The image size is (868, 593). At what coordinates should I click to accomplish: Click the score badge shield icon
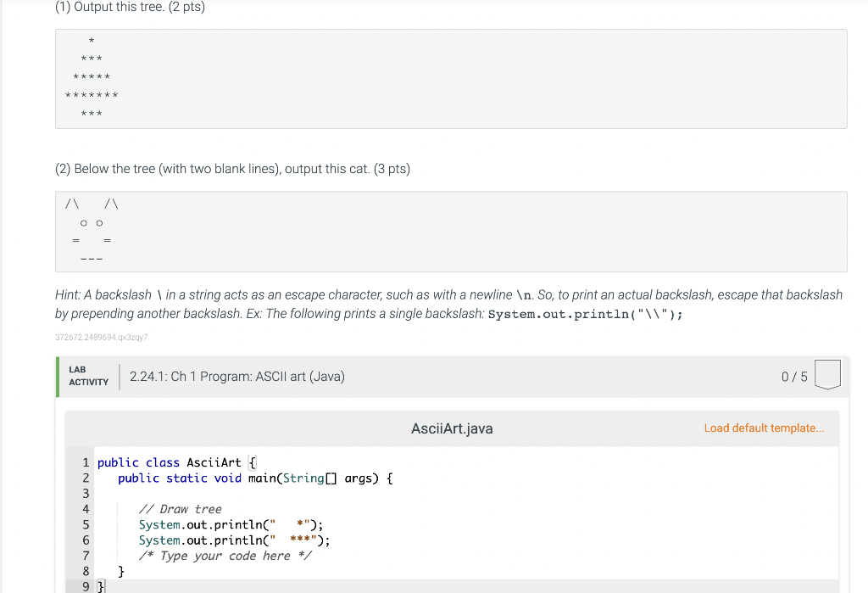tap(827, 375)
